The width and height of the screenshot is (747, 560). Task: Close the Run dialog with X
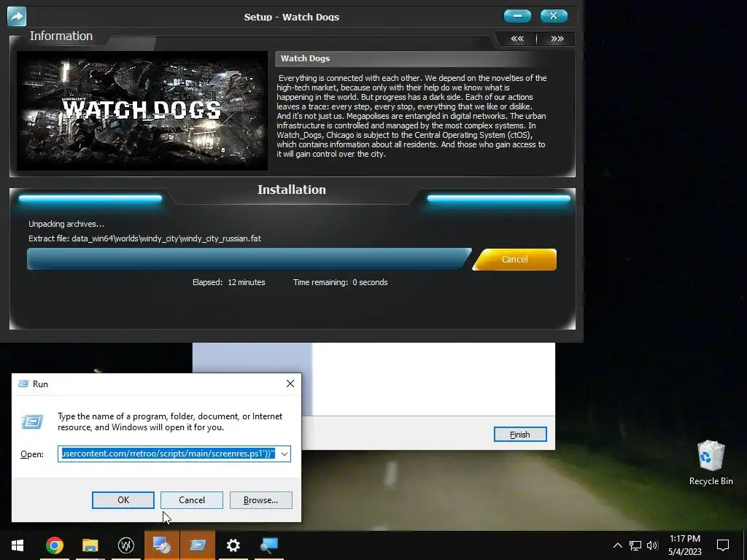(290, 384)
